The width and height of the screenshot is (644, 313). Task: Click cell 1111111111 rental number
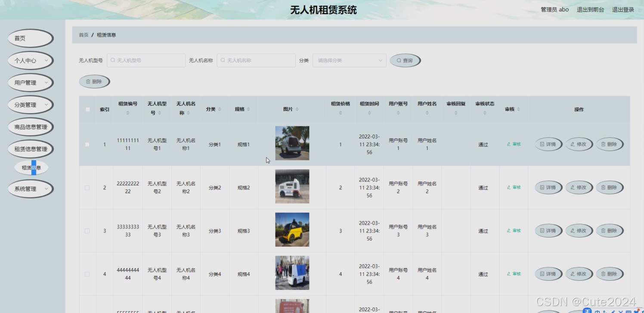(x=128, y=144)
